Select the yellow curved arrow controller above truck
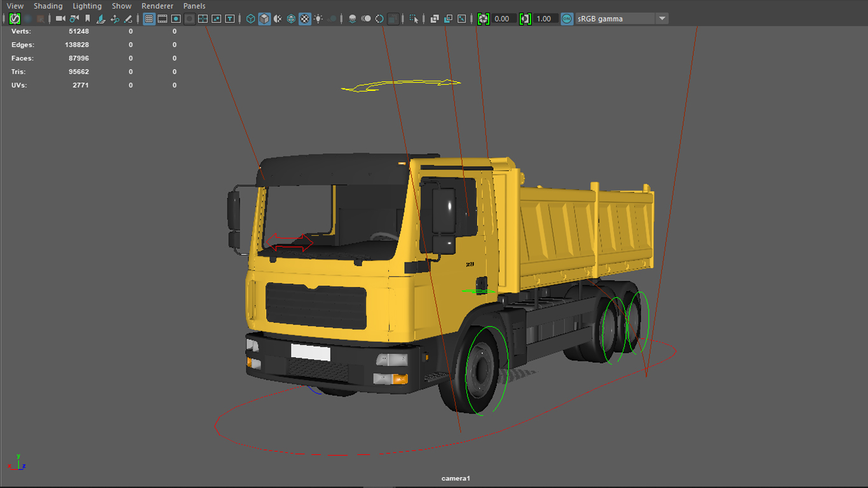This screenshot has height=488, width=868. (400, 85)
